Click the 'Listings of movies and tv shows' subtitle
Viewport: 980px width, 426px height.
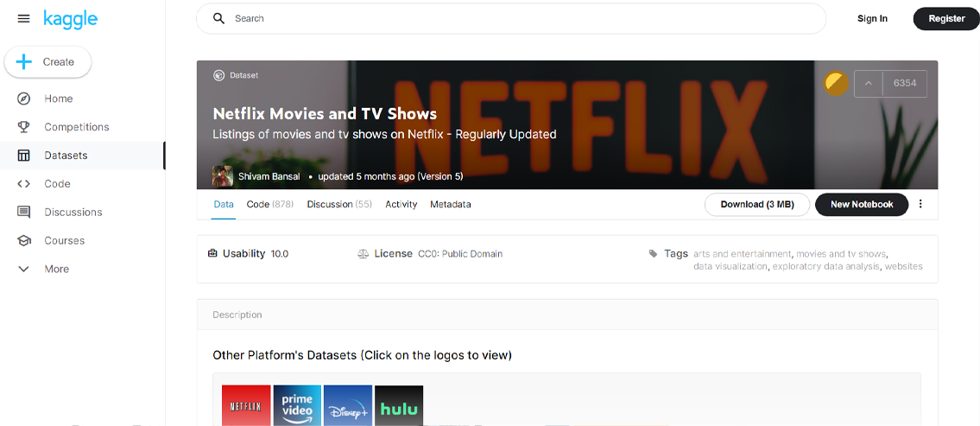tap(384, 135)
